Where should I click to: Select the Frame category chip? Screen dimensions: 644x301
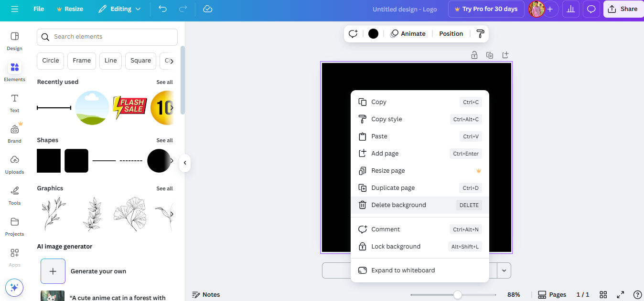pyautogui.click(x=82, y=61)
